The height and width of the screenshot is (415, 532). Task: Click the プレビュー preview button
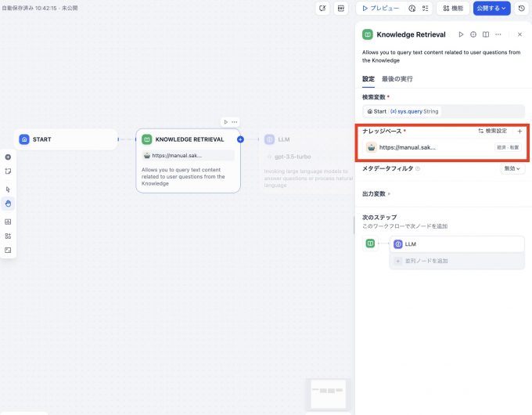pos(381,9)
